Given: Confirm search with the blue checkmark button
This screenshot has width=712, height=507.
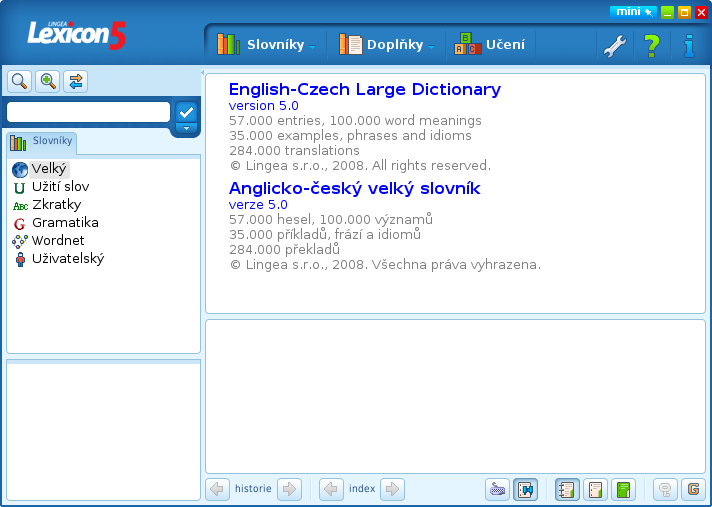Looking at the screenshot, I should pos(185,111).
